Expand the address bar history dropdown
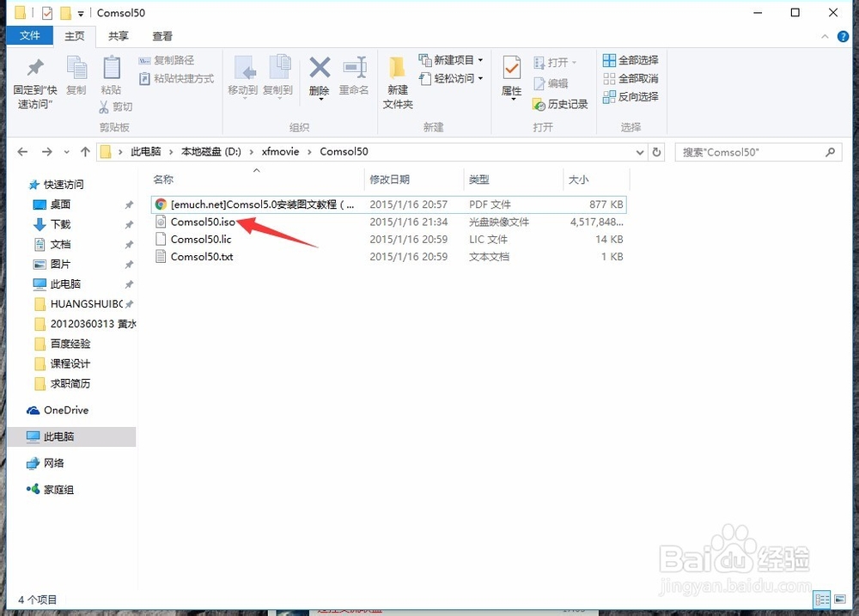Screen dimensions: 859x616 639,152
